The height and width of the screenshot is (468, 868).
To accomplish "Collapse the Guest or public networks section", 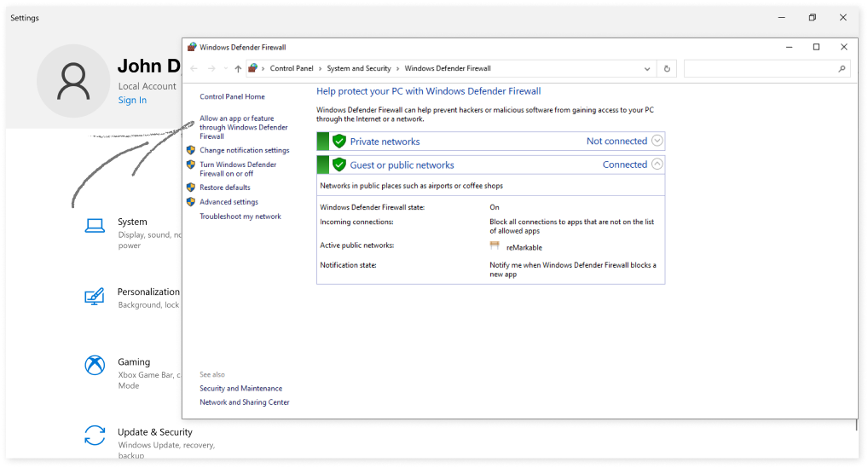I will click(657, 165).
